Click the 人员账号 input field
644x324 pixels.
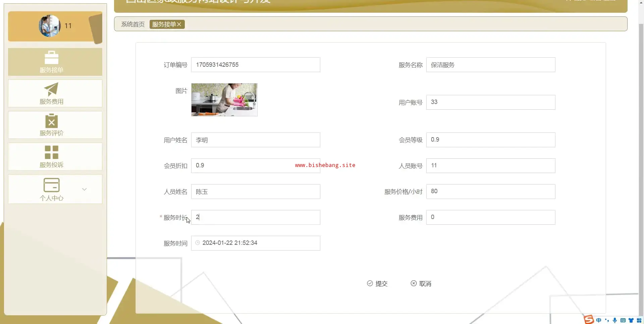[491, 166]
